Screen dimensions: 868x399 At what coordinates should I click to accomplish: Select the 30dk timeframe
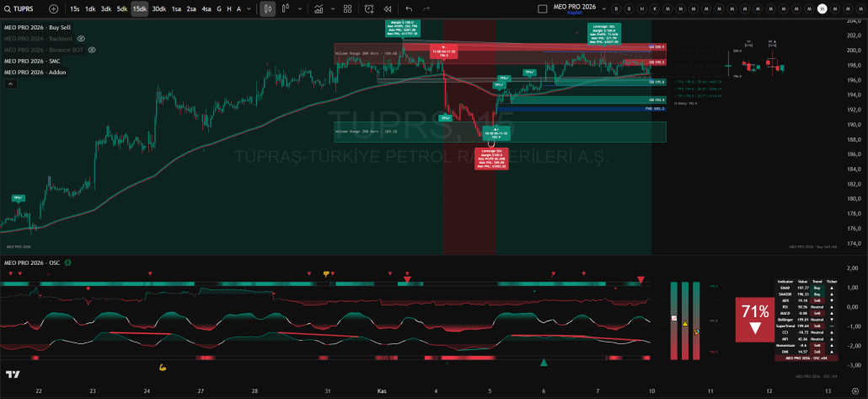click(x=158, y=8)
